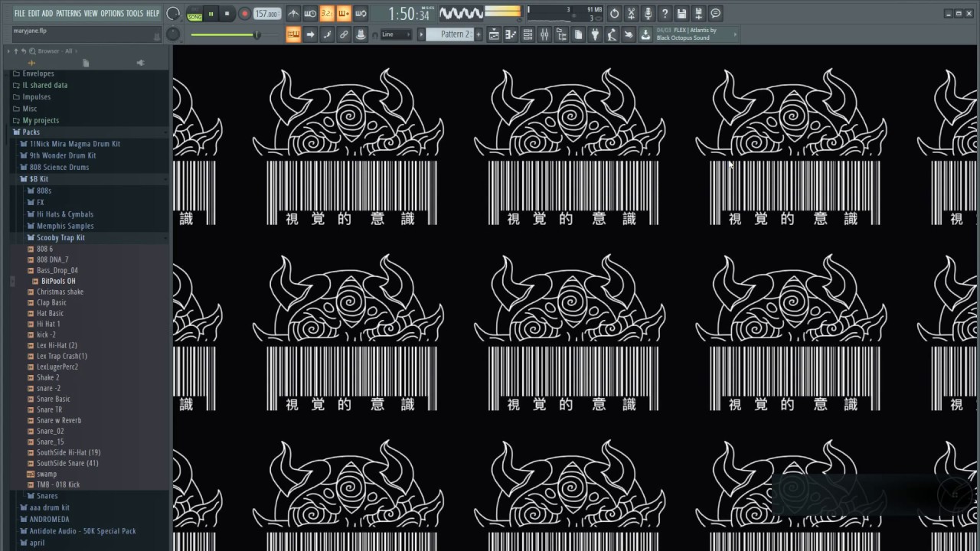Open the Channel rack icon
The image size is (980, 551).
click(528, 34)
